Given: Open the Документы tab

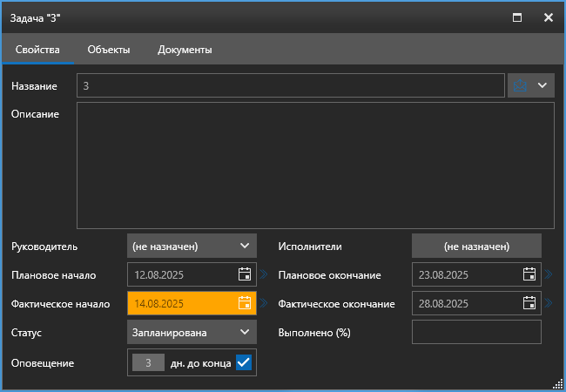Looking at the screenshot, I should 185,50.
